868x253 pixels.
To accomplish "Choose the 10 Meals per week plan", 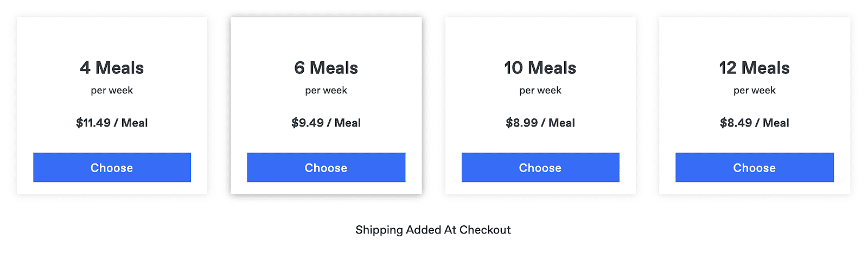I will coord(540,167).
